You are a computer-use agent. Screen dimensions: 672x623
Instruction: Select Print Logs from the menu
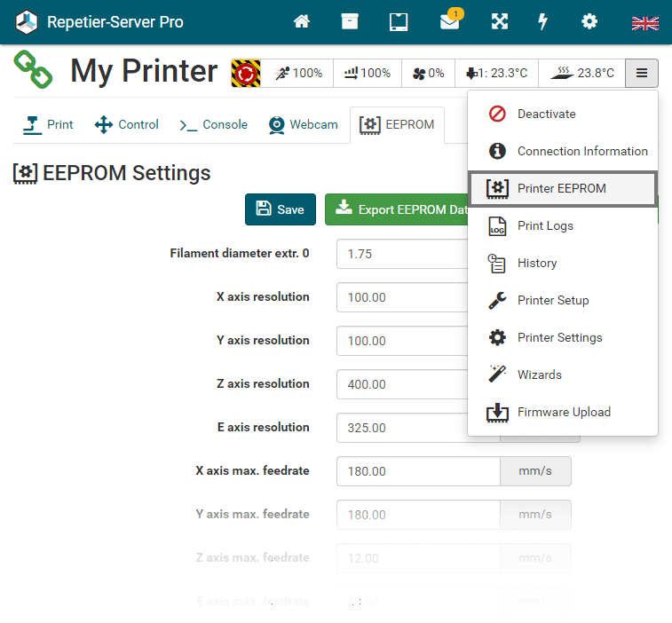[544, 225]
